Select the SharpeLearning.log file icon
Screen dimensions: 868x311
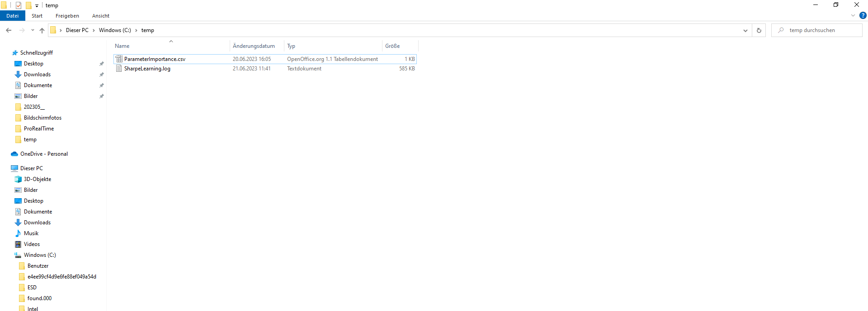[119, 69]
